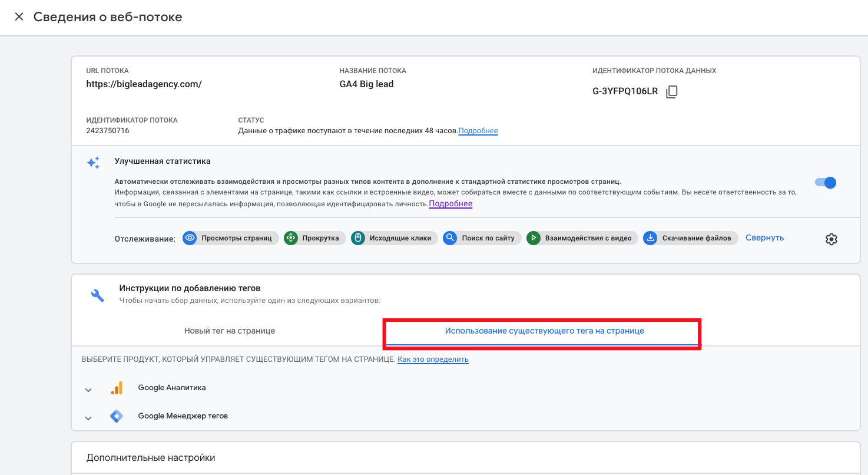The image size is (868, 475).
Task: Click the page views eye icon
Action: pos(190,238)
